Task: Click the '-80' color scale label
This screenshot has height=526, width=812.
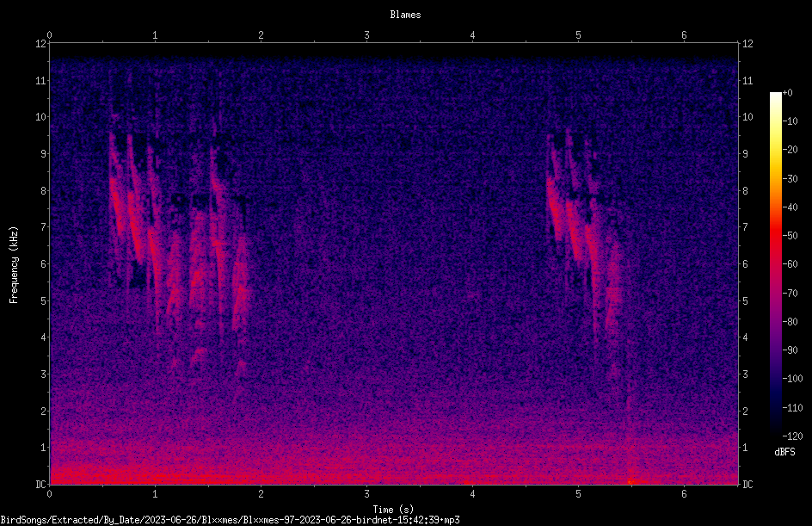Action: pyautogui.click(x=790, y=321)
